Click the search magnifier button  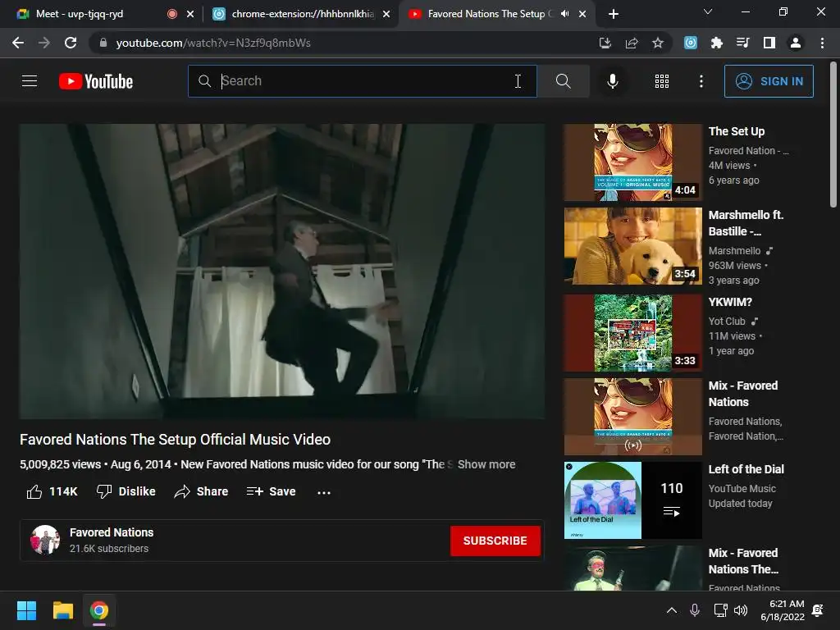click(563, 81)
